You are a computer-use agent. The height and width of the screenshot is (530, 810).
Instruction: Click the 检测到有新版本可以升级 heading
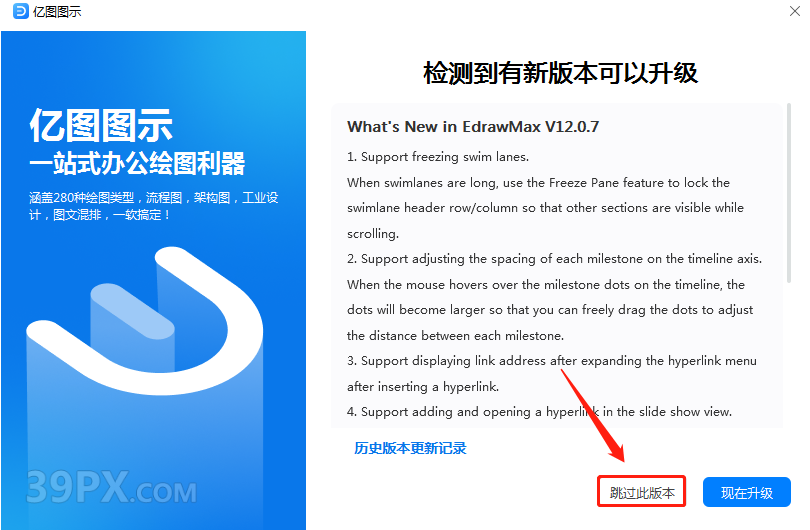(x=560, y=73)
